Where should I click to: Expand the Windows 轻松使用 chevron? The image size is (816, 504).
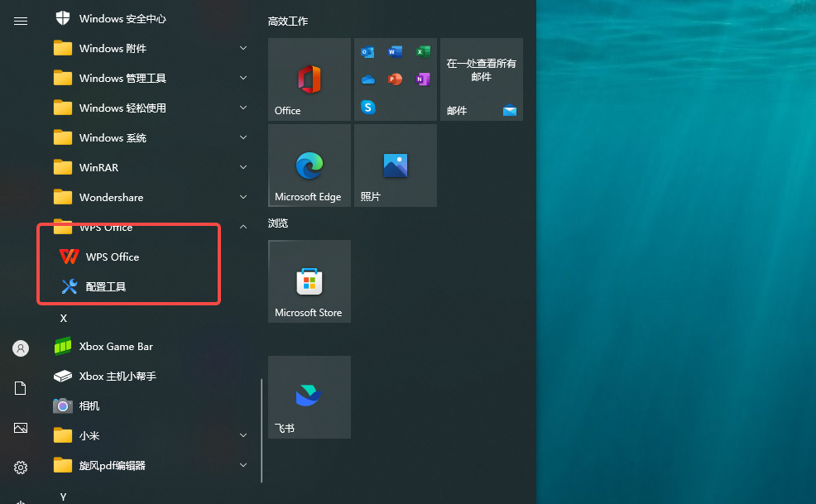[243, 108]
